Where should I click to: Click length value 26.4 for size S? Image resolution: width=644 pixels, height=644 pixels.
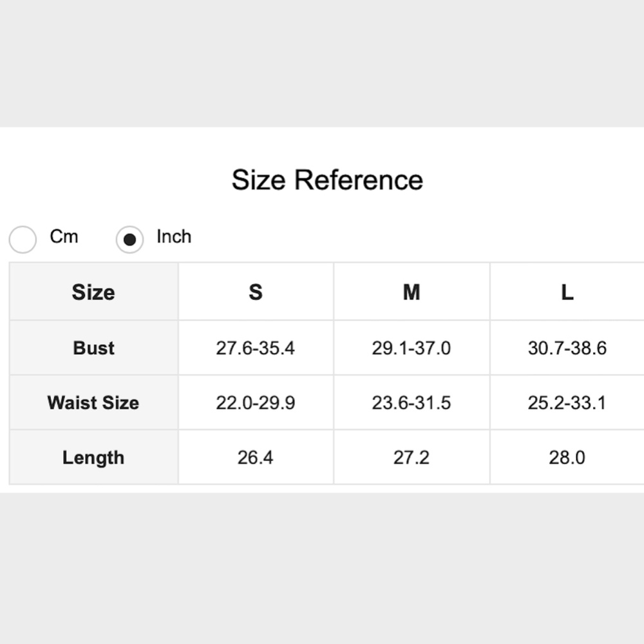(256, 457)
